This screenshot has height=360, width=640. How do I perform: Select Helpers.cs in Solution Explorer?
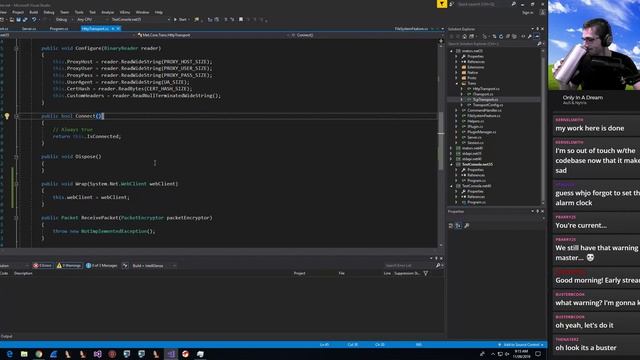click(x=476, y=121)
